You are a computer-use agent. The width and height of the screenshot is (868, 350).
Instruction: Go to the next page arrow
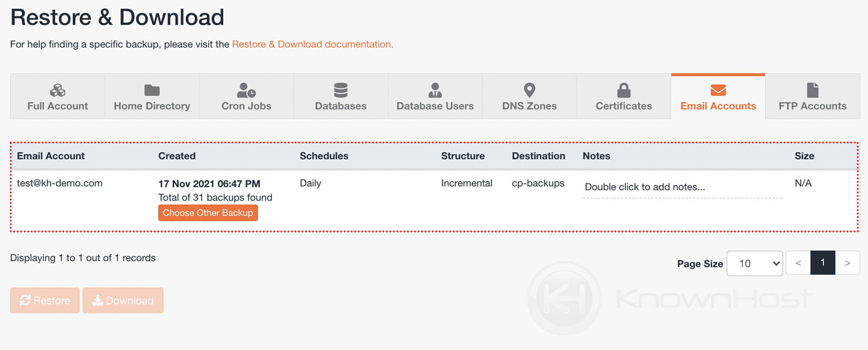coord(847,263)
